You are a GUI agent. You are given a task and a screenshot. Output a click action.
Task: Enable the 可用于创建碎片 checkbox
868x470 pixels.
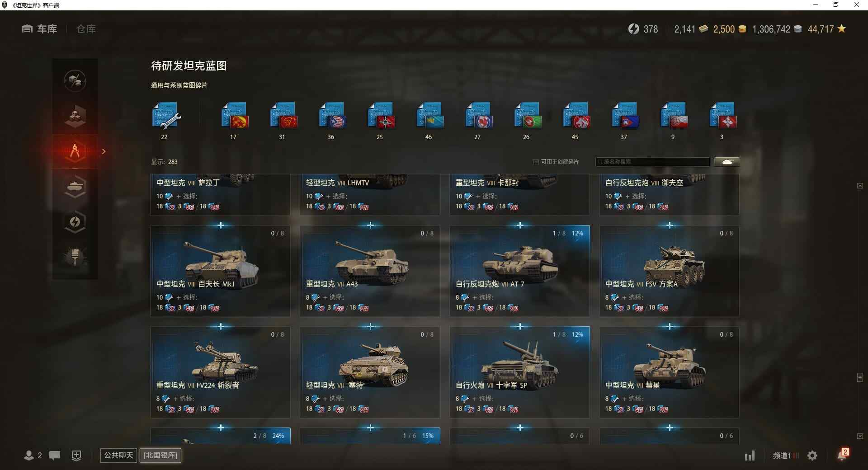tap(536, 162)
